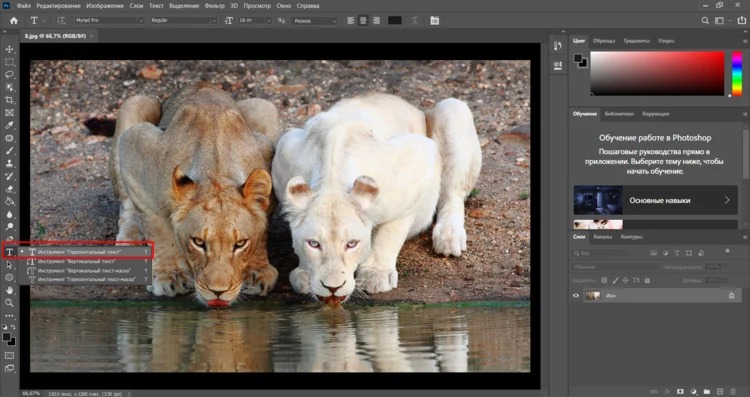The height and width of the screenshot is (397, 750).
Task: Click the text color swatch in options bar
Action: click(x=395, y=21)
